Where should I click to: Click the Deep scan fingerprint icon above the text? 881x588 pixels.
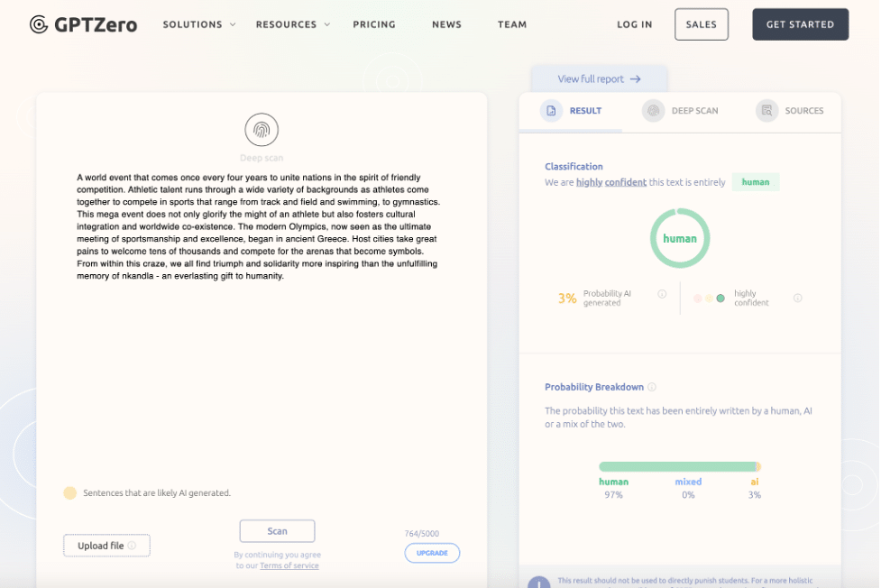point(262,129)
